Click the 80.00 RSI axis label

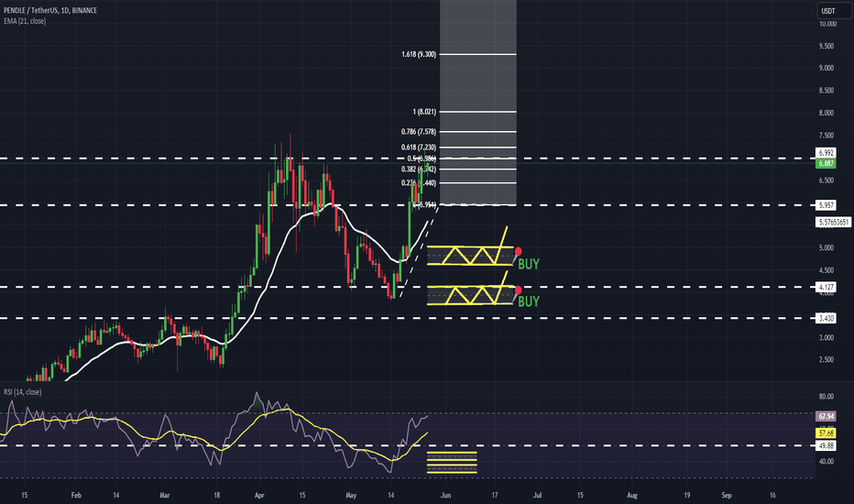[827, 397]
